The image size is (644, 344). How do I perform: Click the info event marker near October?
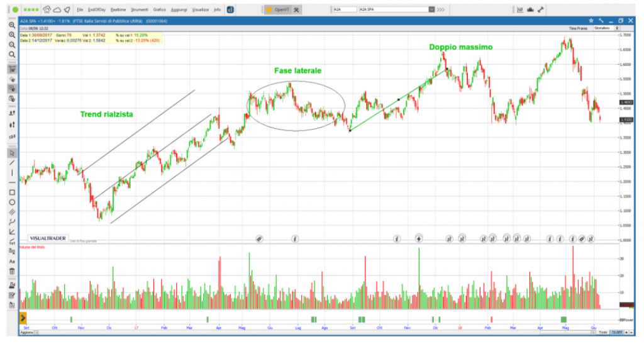tap(396, 238)
